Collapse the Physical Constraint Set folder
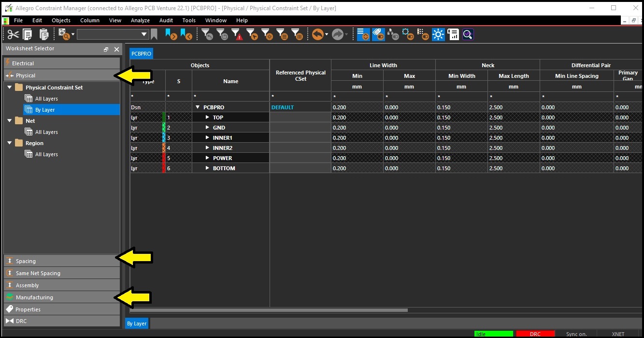The width and height of the screenshot is (644, 338). tap(10, 88)
